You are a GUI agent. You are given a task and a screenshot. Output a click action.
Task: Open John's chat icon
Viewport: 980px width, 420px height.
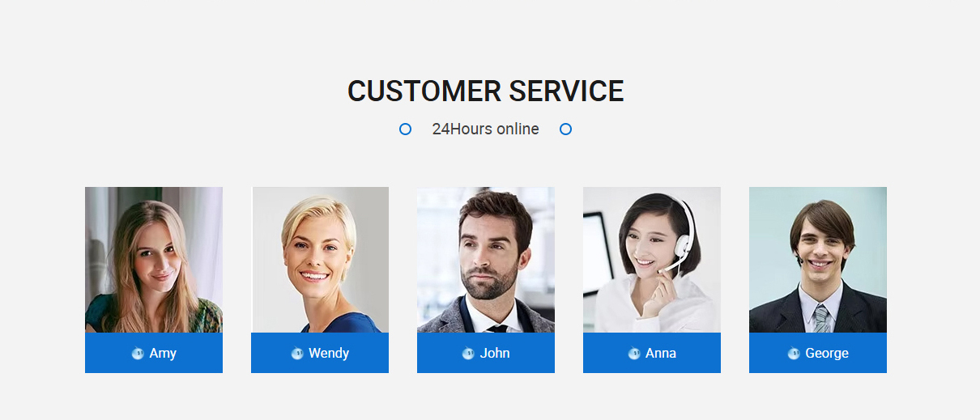click(x=468, y=354)
